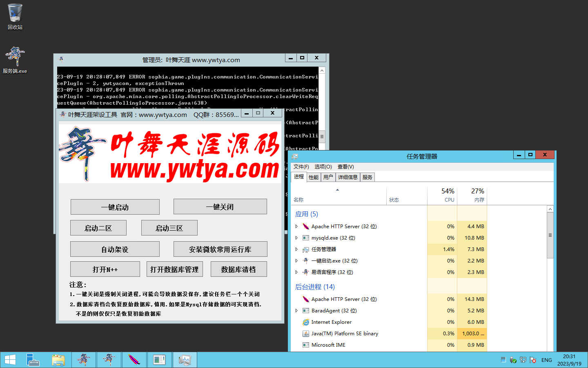Click the Microsoft IME process icon
The width and height of the screenshot is (588, 368).
(x=306, y=345)
